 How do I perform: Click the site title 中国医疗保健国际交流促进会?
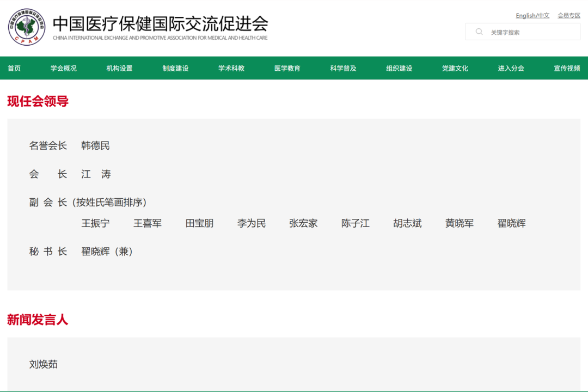pos(160,23)
